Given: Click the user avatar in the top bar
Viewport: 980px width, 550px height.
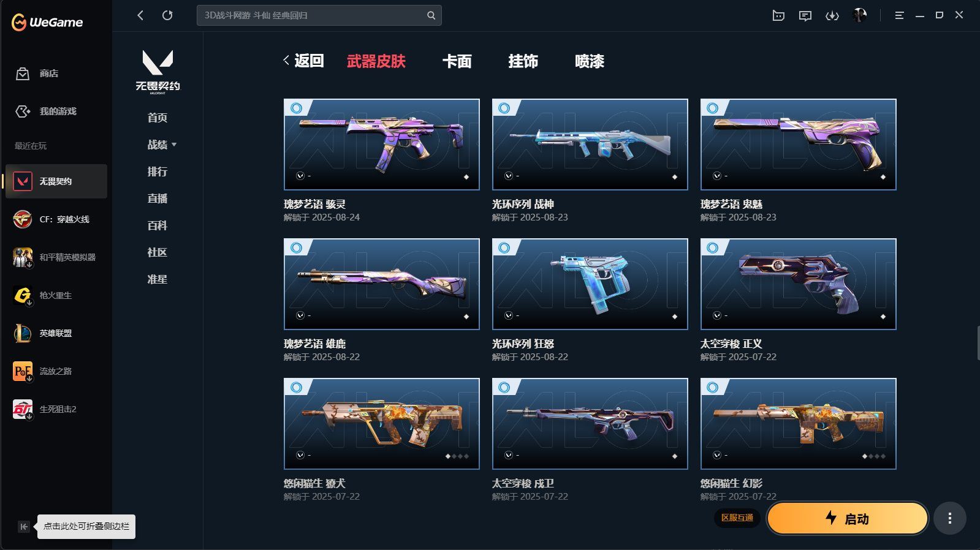Looking at the screenshot, I should tap(860, 15).
